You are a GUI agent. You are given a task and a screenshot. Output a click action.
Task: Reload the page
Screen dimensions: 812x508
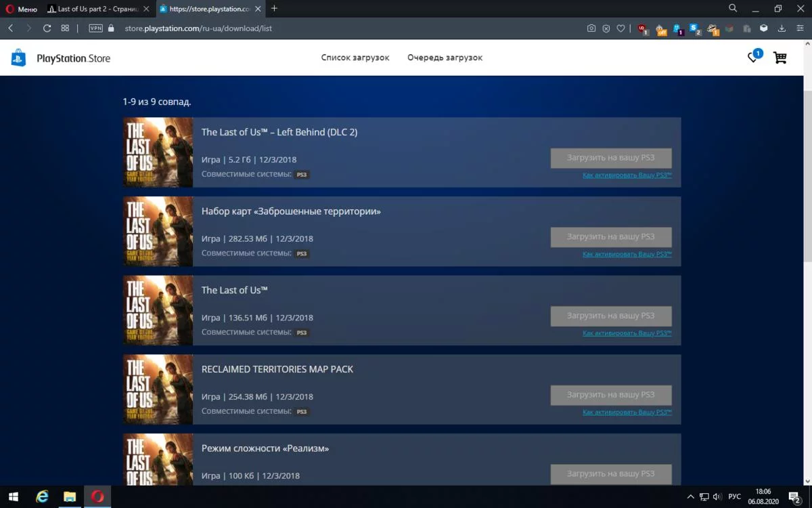coord(47,28)
